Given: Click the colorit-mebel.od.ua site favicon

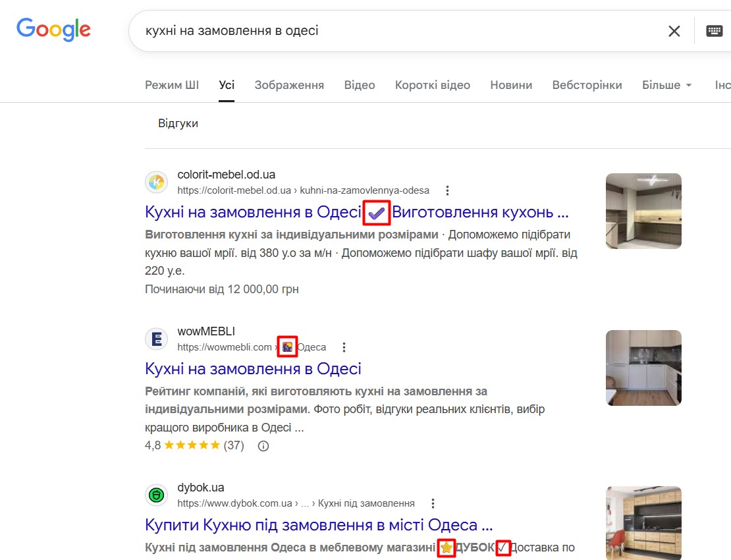Looking at the screenshot, I should tap(157, 182).
